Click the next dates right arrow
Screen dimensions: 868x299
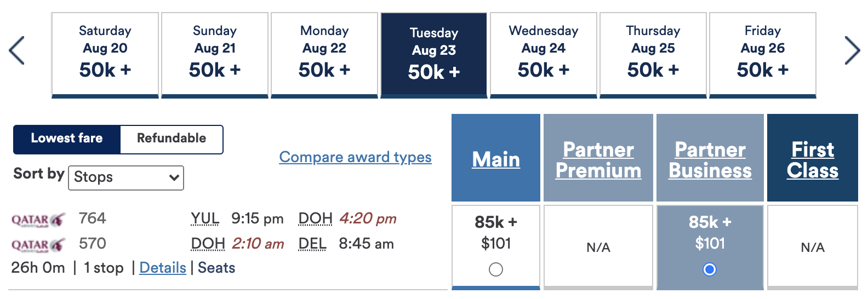852,50
